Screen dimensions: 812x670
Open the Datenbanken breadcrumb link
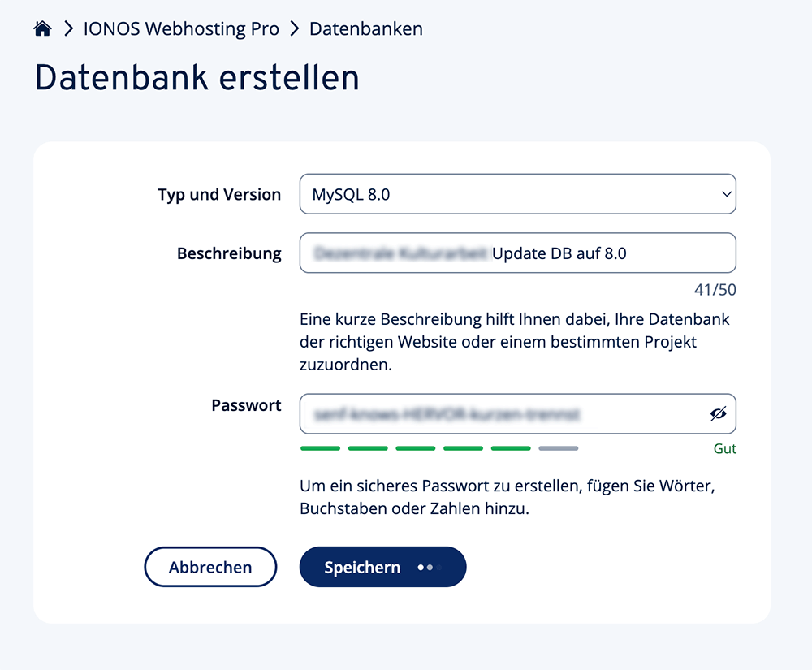click(366, 29)
